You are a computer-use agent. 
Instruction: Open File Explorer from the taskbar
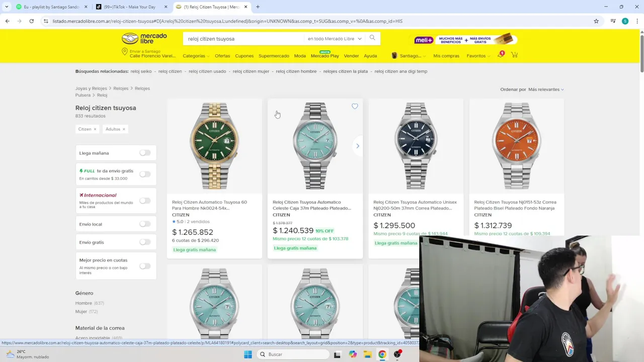(x=368, y=354)
